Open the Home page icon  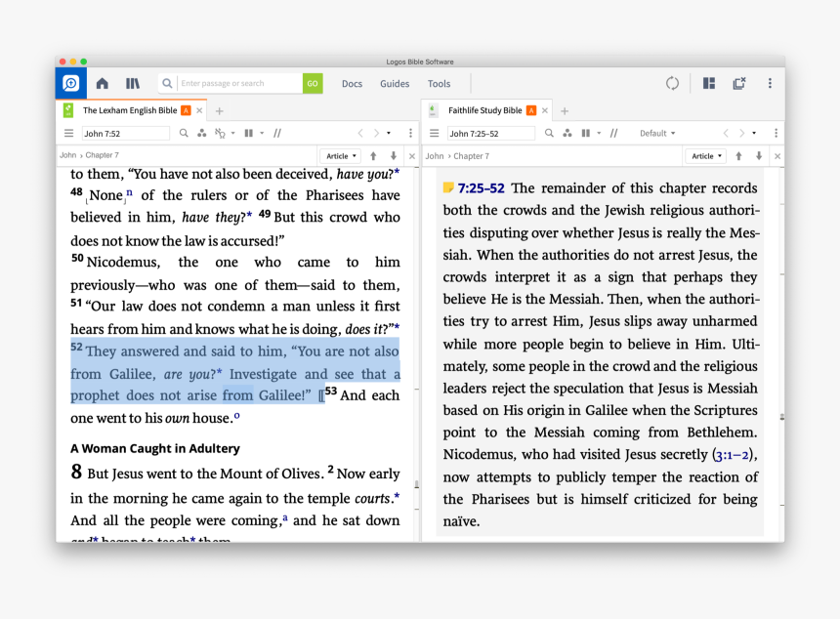103,84
